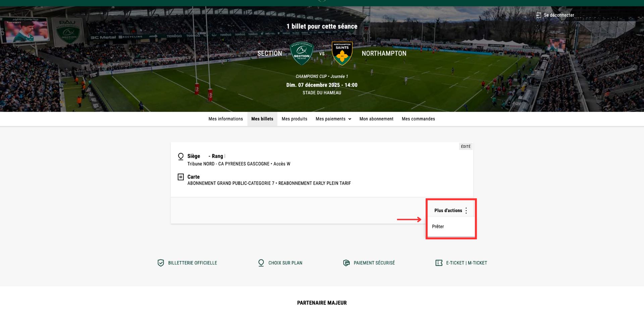This screenshot has width=644, height=316.
Task: Go to the Mes produits tab
Action: [294, 119]
